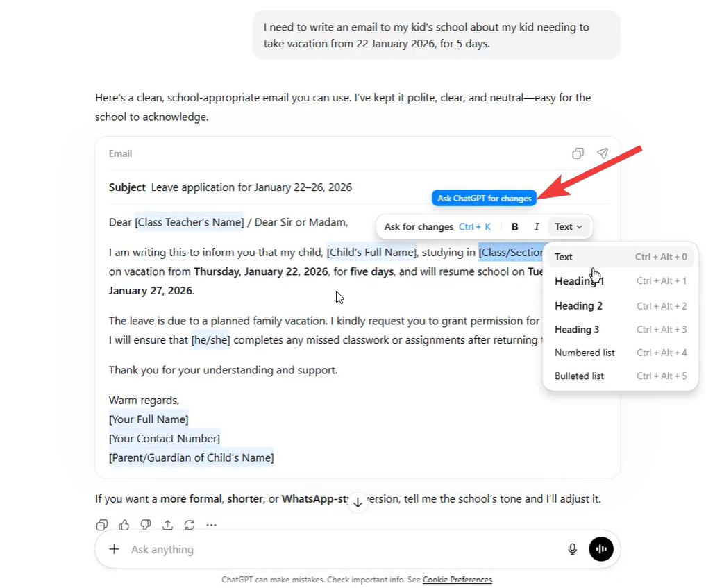
Task: Jump to bottom with down arrow button
Action: tap(358, 503)
